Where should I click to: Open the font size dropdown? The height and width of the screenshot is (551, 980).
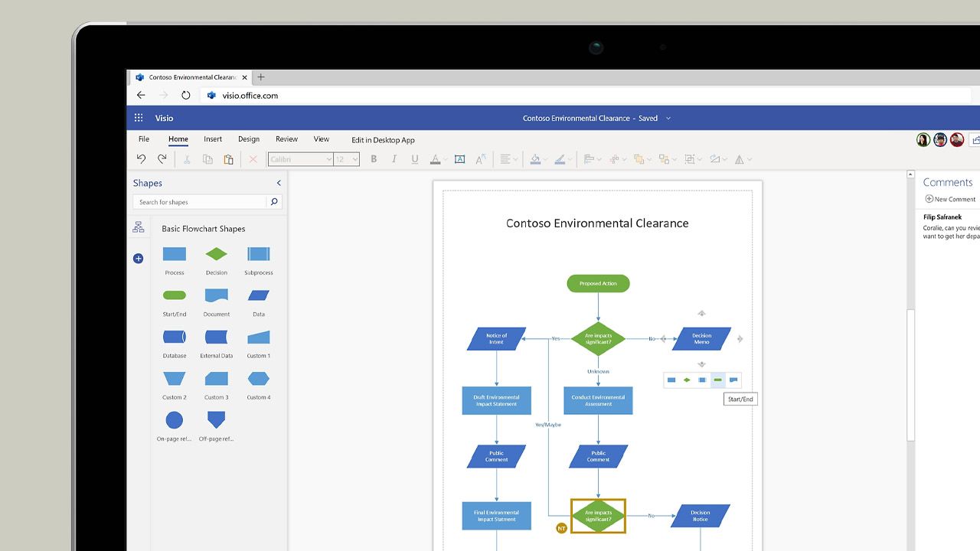(346, 159)
